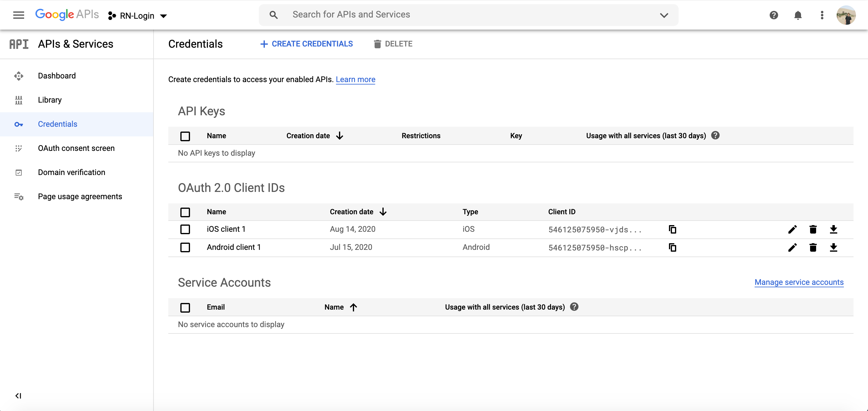The image size is (868, 411).
Task: Click the '546125075950-vjds...' client ID
Action: [595, 230]
